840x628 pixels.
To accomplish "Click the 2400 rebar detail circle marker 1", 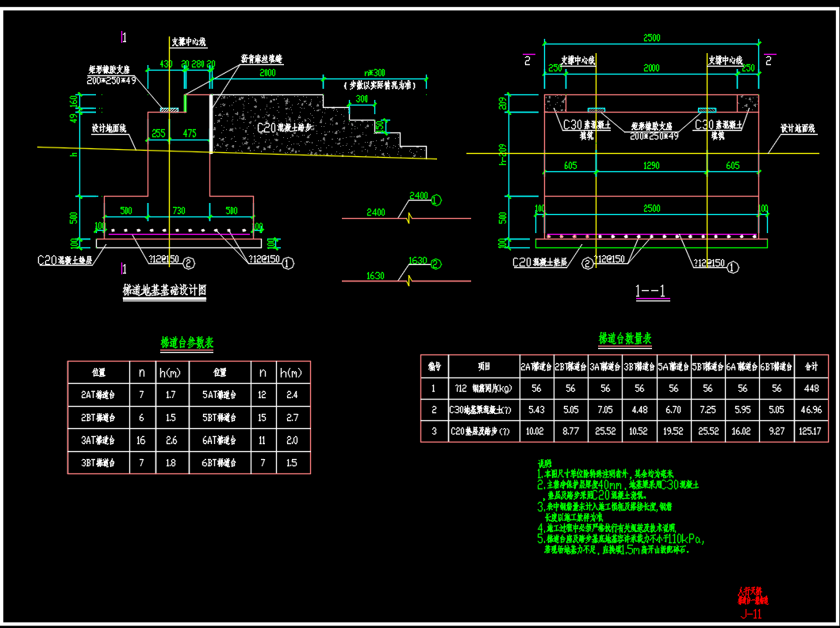I will 437,197.
